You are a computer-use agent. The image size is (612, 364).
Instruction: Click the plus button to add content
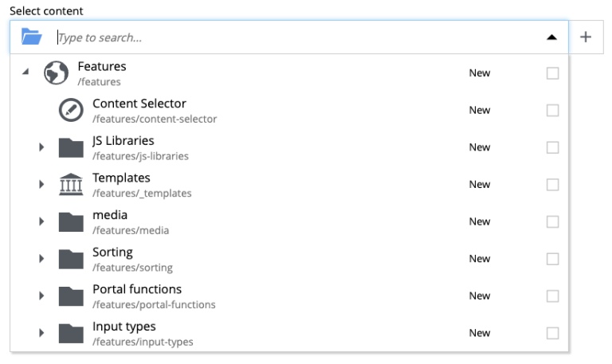(586, 37)
